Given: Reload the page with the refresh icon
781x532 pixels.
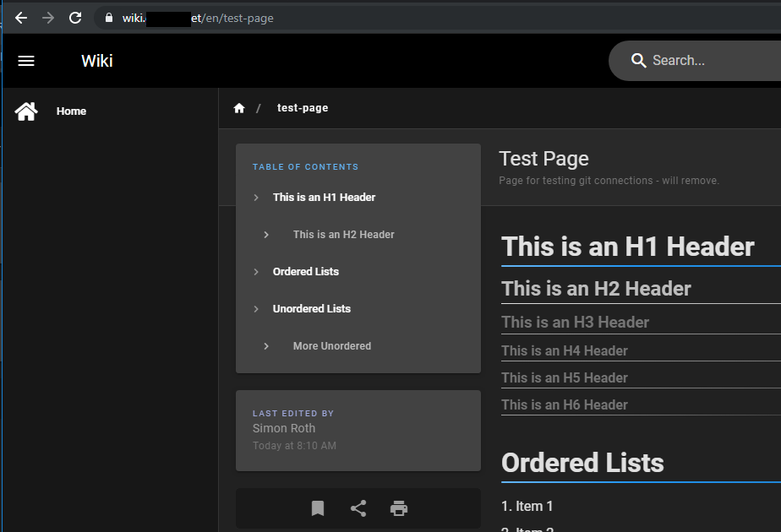Looking at the screenshot, I should pos(74,17).
